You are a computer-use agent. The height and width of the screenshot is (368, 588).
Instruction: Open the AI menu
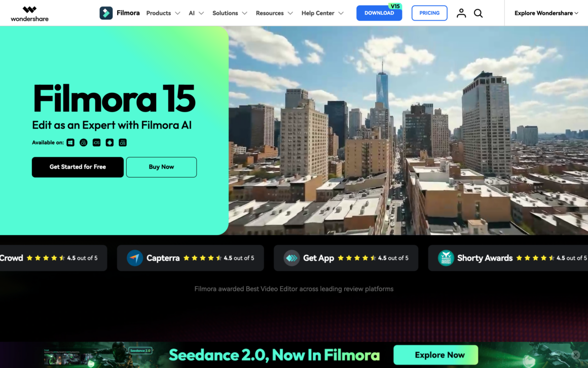pos(196,13)
